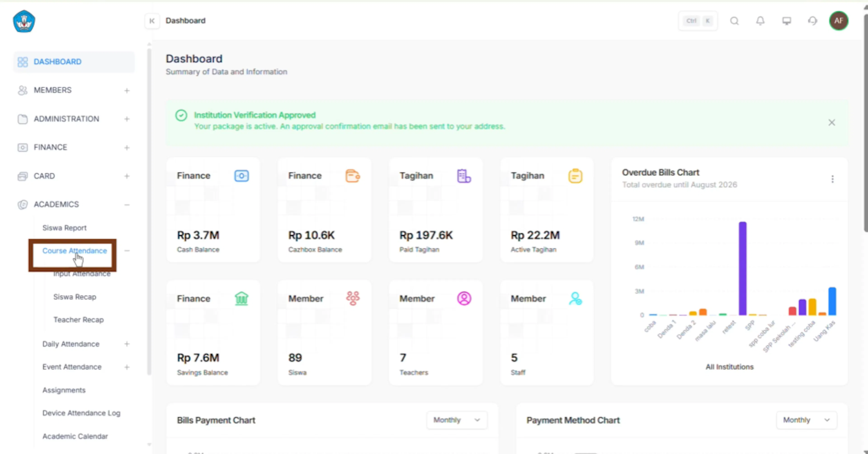Go to DASHBOARD in the sidebar

(74, 62)
